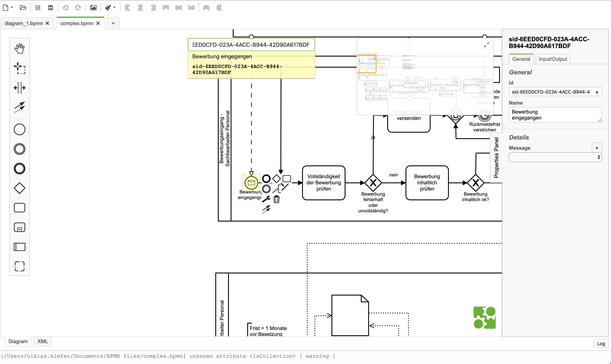Click the Save As toolbar icon
The height and width of the screenshot is (364, 611).
tap(51, 8)
